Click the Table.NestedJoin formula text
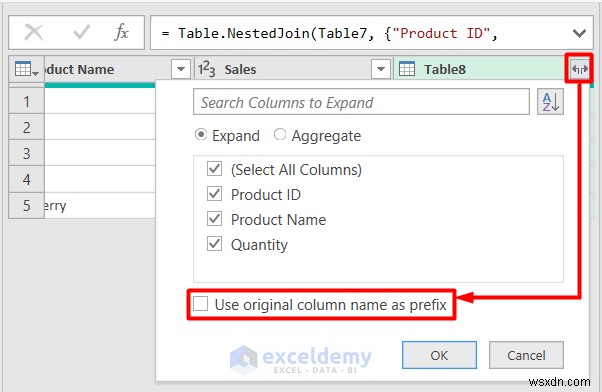Viewport: 602px width, 392px height. pyautogui.click(x=330, y=33)
